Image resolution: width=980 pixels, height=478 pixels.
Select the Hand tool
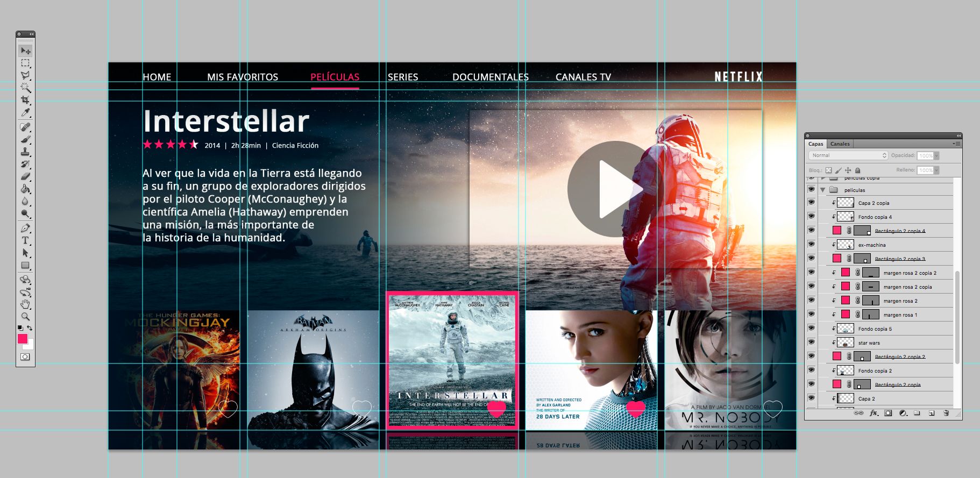25,304
